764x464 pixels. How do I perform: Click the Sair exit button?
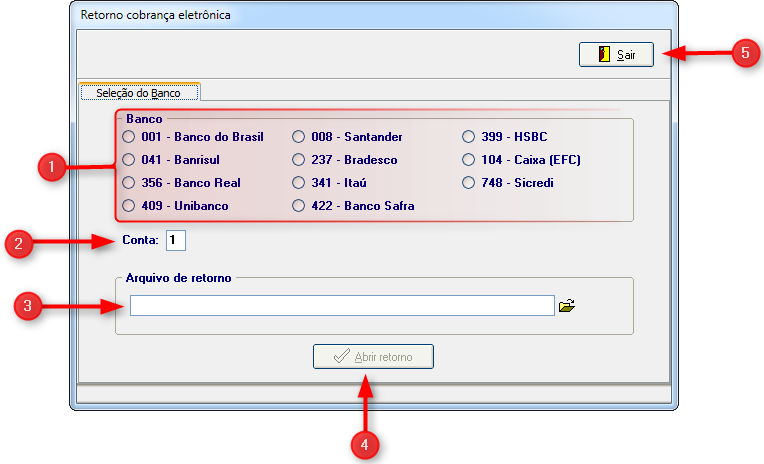[616, 54]
